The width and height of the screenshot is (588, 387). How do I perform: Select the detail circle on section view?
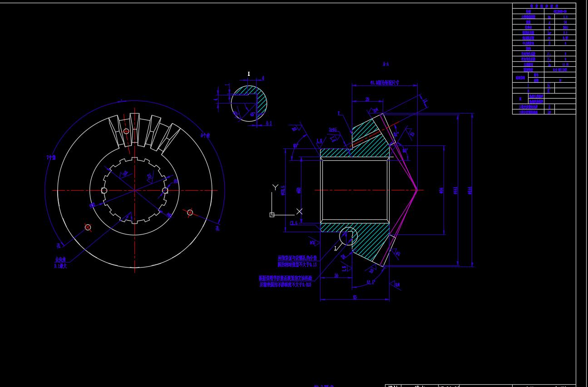[x=348, y=236]
